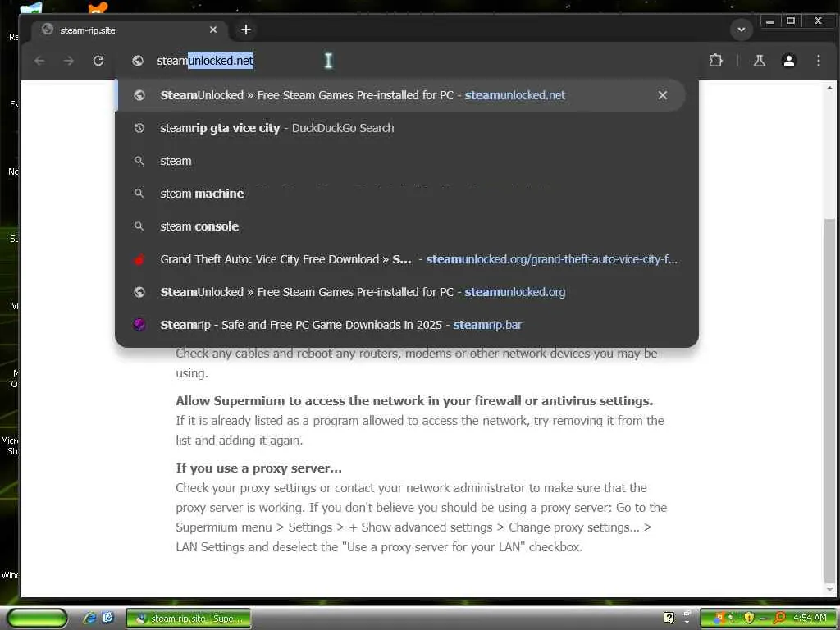Click the red favicon of Vice City suggestion

pos(139,259)
